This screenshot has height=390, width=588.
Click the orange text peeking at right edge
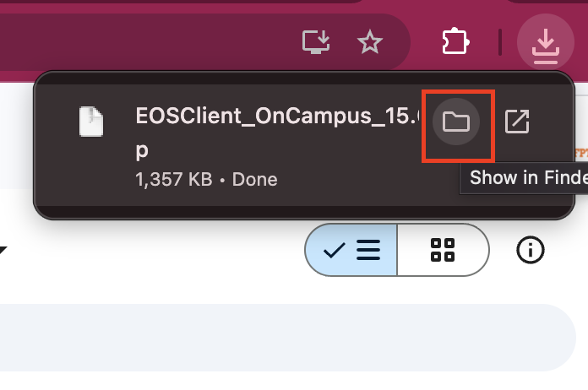[x=581, y=153]
